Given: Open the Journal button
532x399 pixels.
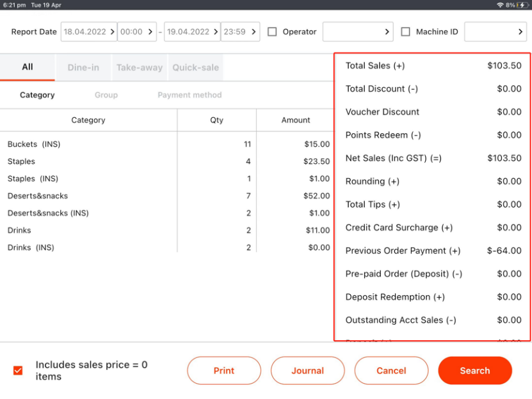Looking at the screenshot, I should [x=307, y=370].
